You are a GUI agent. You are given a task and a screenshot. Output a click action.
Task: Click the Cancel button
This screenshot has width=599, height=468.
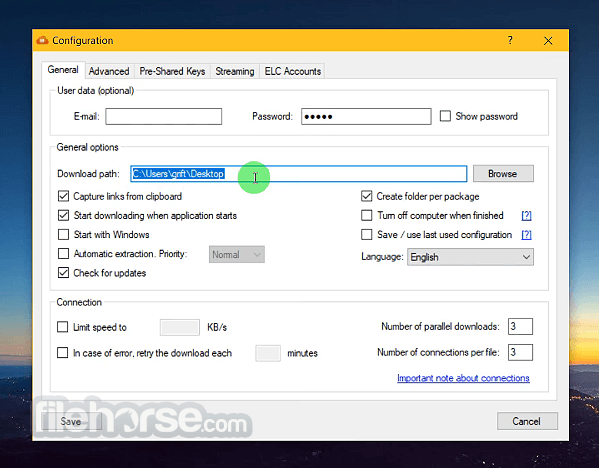click(x=527, y=421)
